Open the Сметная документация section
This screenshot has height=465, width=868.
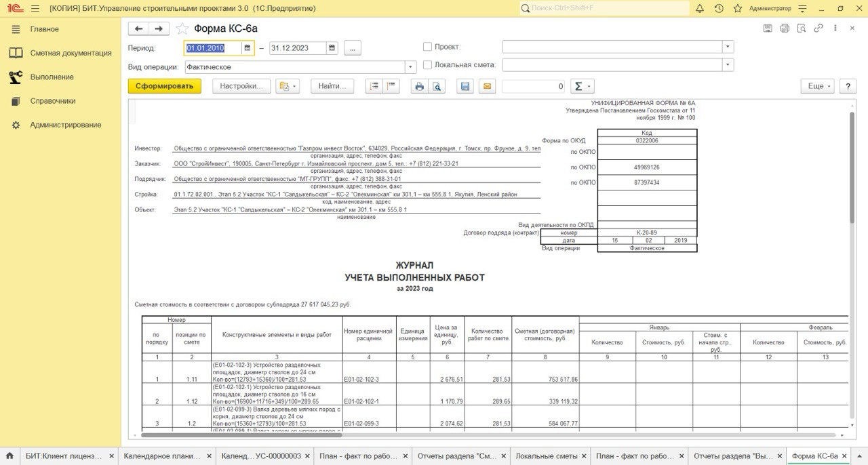71,53
